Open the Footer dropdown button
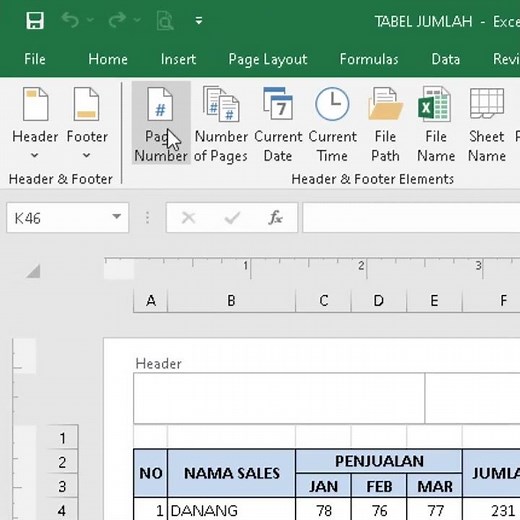 87,123
